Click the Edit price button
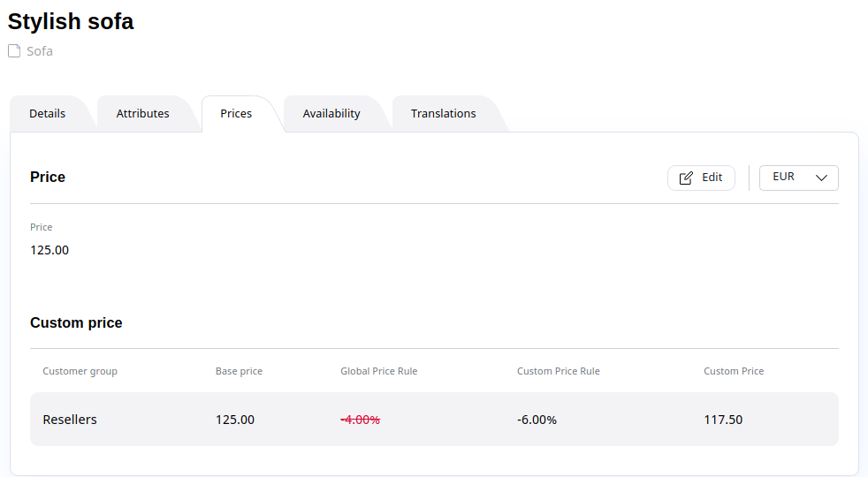 pos(701,178)
